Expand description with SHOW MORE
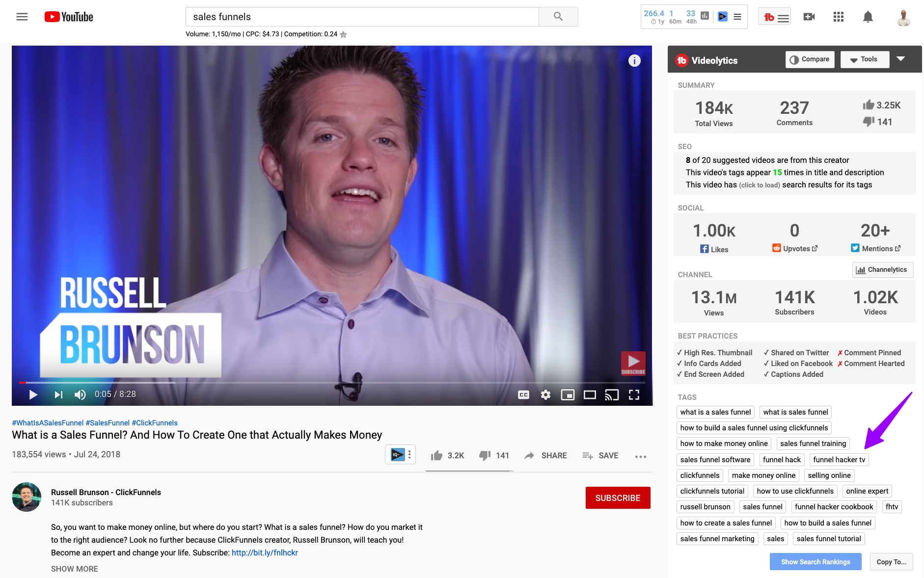Viewport: 924px width, 578px height. click(x=75, y=569)
